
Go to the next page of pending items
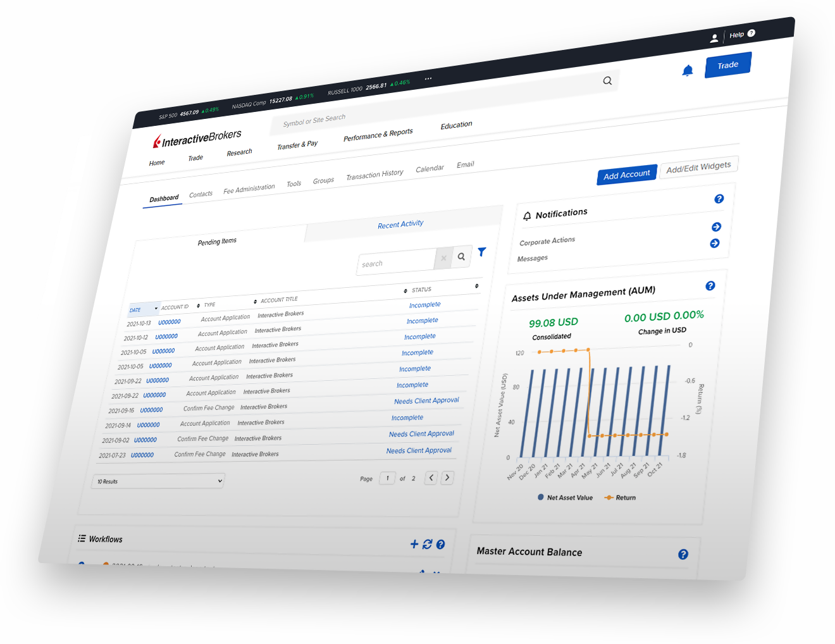click(x=447, y=478)
